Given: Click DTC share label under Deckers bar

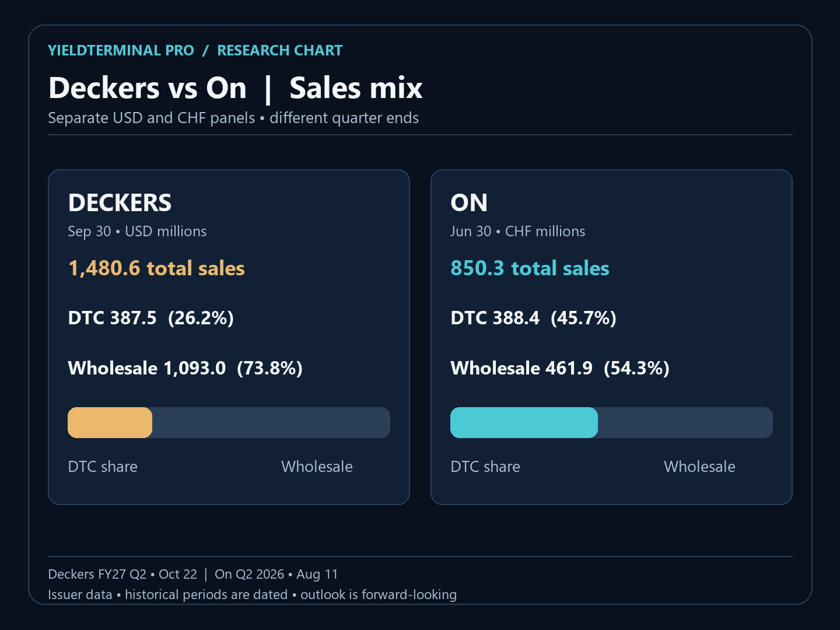Looking at the screenshot, I should pyautogui.click(x=103, y=467).
